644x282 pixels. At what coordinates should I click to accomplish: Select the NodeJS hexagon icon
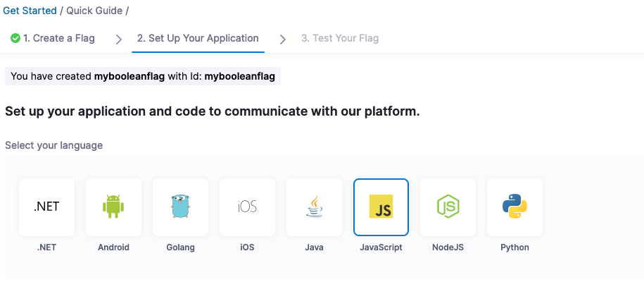pos(448,207)
